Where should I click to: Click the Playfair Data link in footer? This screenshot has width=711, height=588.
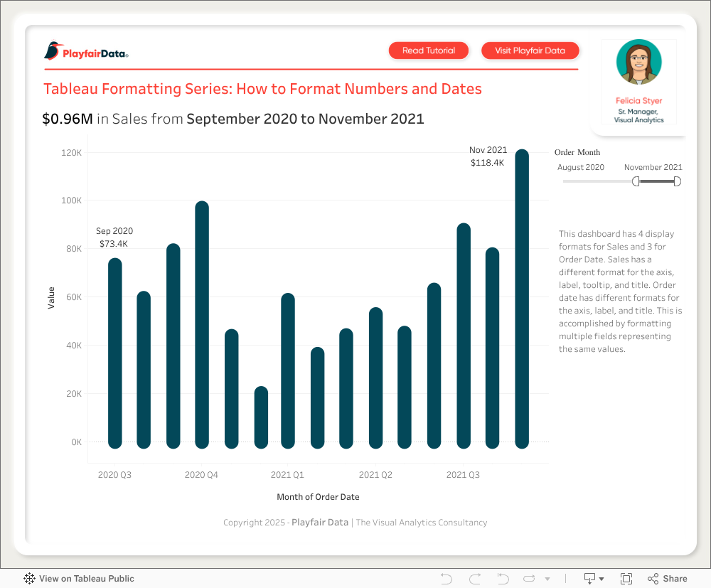pyautogui.click(x=320, y=522)
